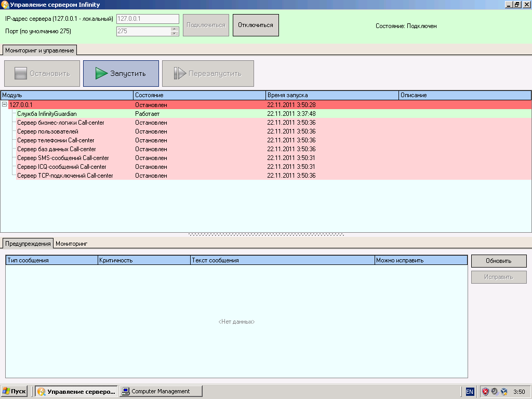The image size is (532, 399).
Task: Click the Текст сообщения column header
Action: tap(282, 260)
